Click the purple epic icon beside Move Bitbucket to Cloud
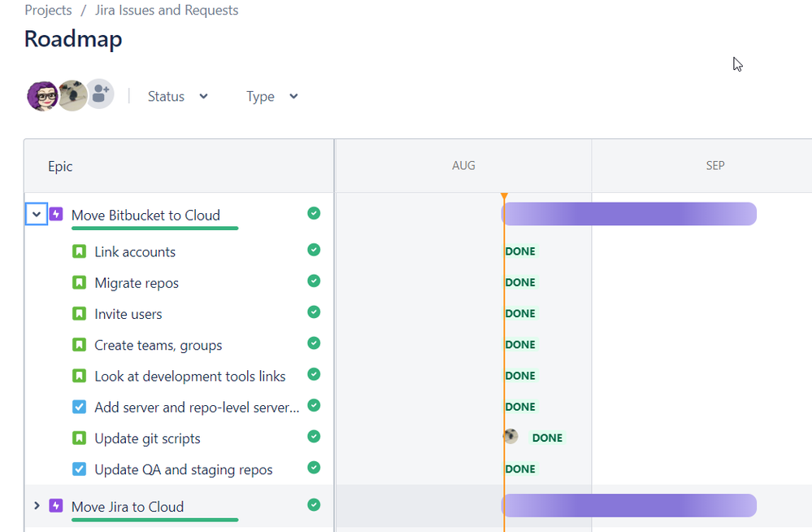Image resolution: width=812 pixels, height=532 pixels. pos(55,213)
